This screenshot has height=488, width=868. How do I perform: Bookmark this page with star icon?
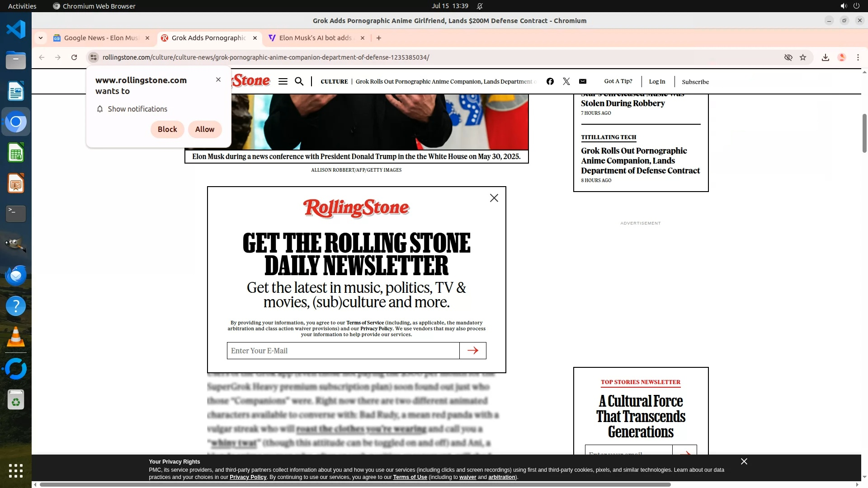803,57
